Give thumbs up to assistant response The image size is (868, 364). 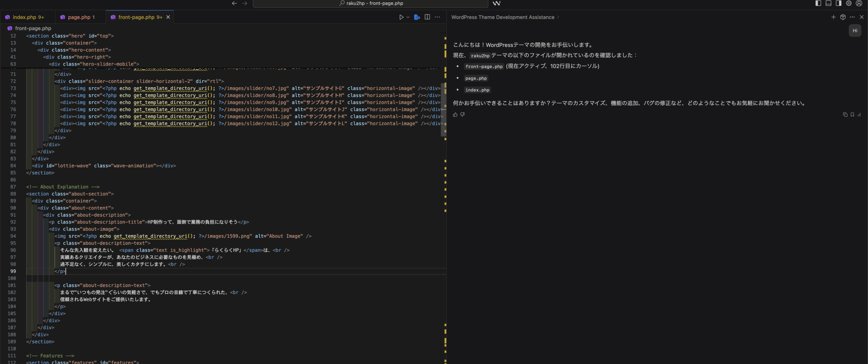click(x=455, y=115)
